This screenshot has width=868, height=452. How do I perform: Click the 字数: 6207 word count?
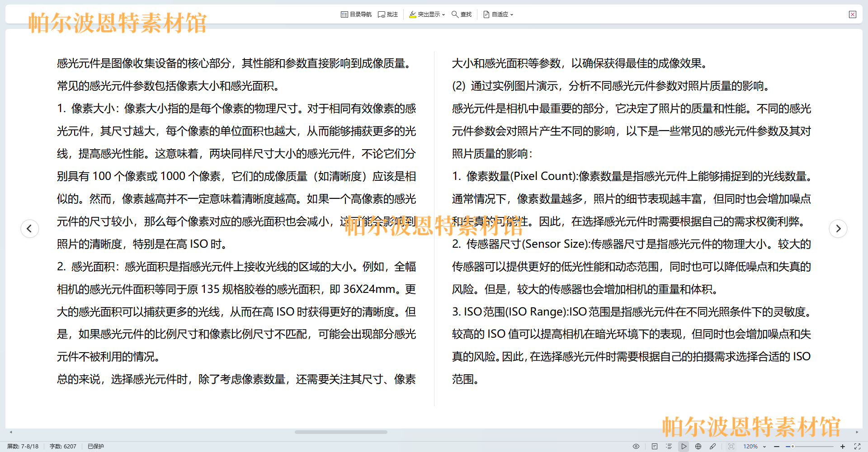pyautogui.click(x=63, y=446)
